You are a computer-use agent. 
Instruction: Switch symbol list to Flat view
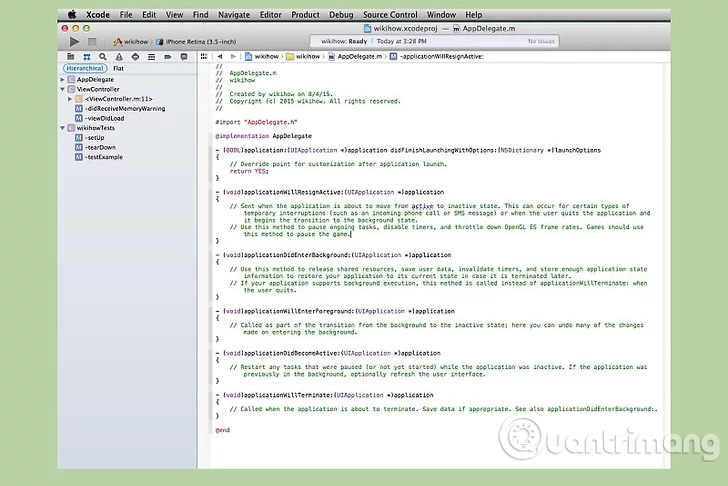tap(118, 68)
